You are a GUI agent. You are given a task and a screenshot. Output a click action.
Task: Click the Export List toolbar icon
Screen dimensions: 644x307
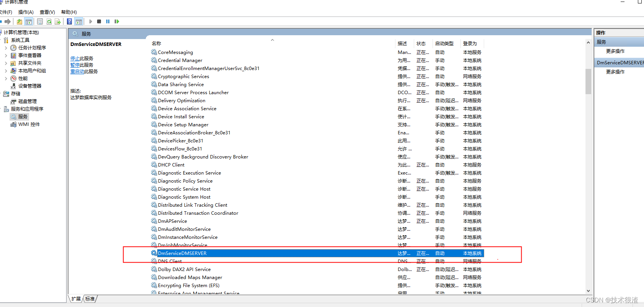[x=58, y=22]
